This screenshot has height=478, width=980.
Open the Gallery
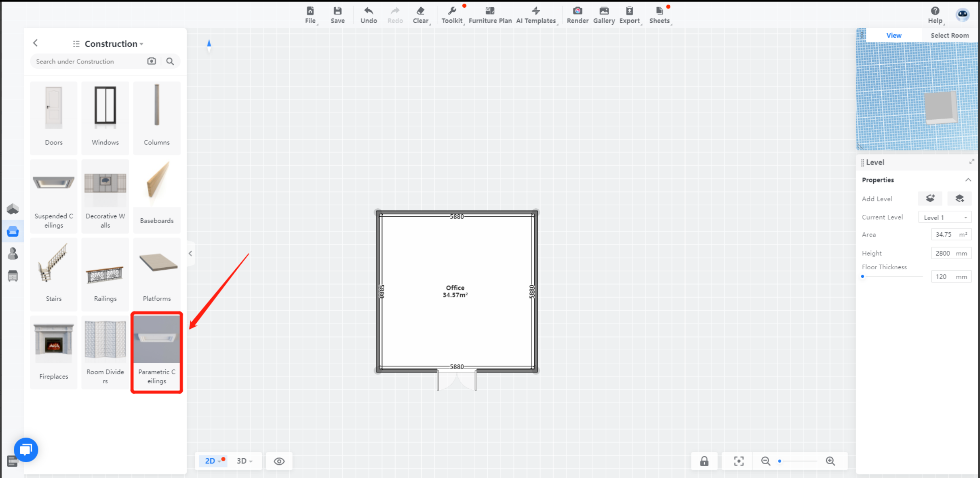[604, 15]
